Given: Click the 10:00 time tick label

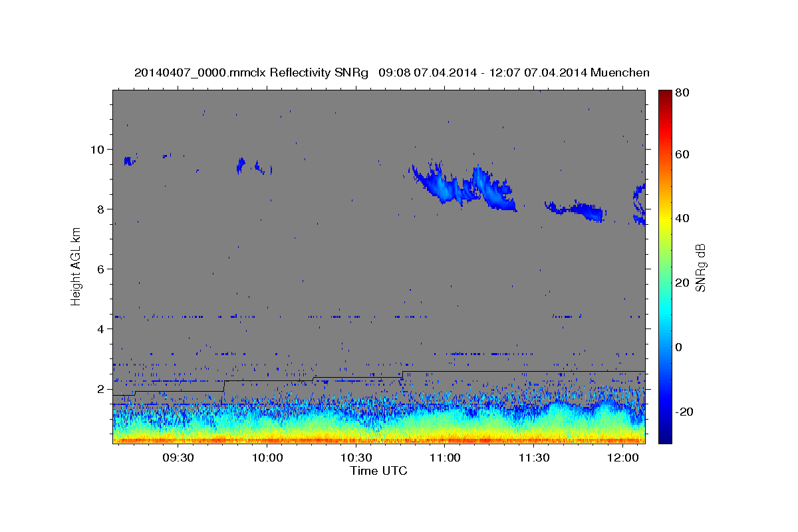Looking at the screenshot, I should [x=267, y=458].
